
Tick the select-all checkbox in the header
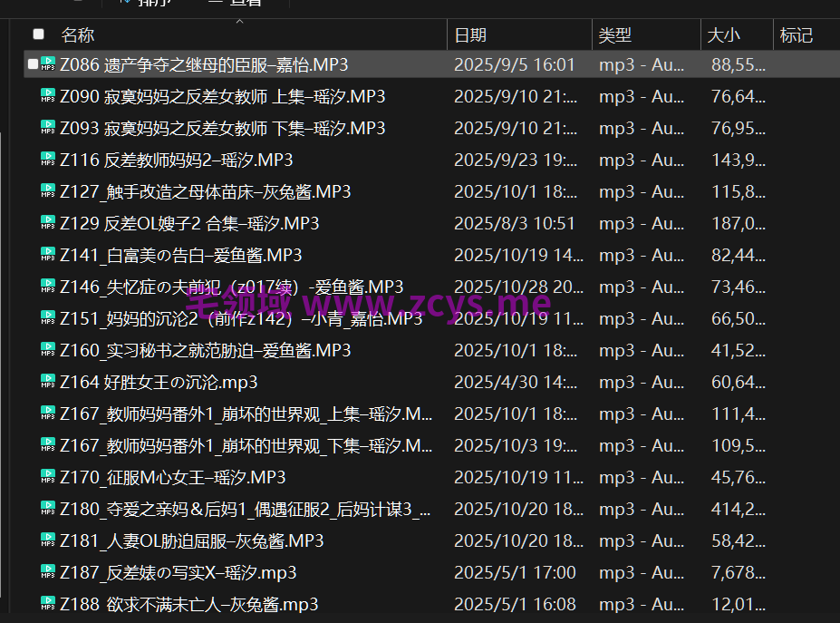pyautogui.click(x=39, y=34)
